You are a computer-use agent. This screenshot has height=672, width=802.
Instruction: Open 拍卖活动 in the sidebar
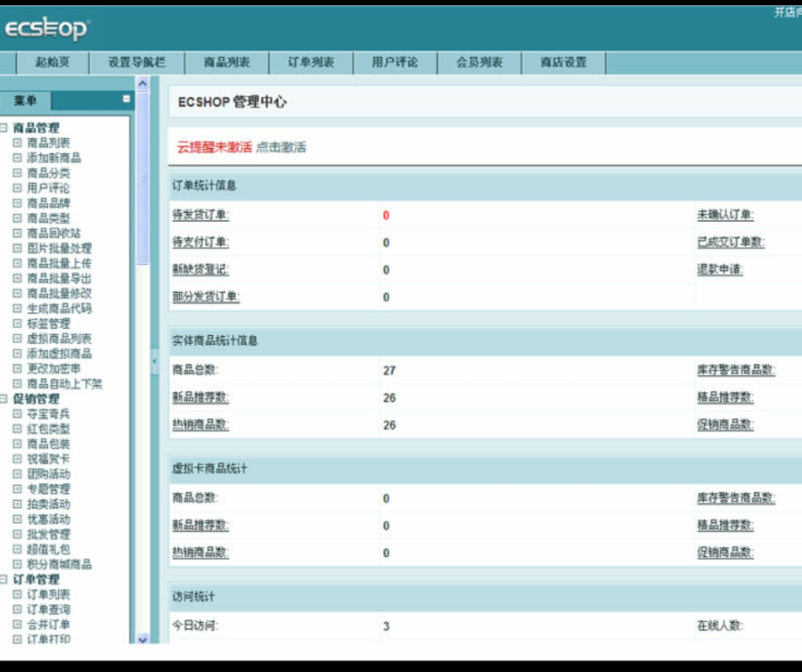[x=48, y=504]
